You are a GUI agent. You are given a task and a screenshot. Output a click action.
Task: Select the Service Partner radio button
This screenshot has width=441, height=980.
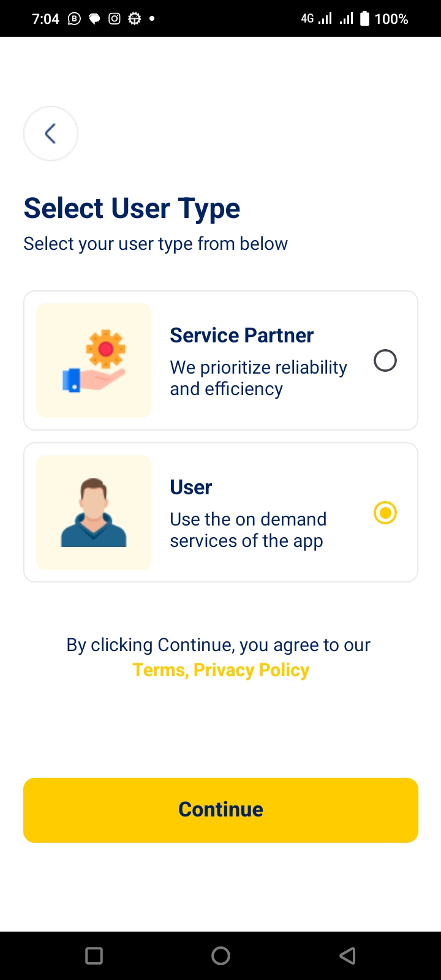tap(385, 361)
